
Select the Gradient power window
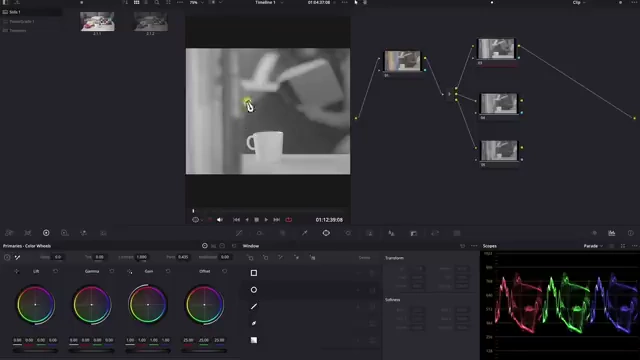(x=254, y=340)
